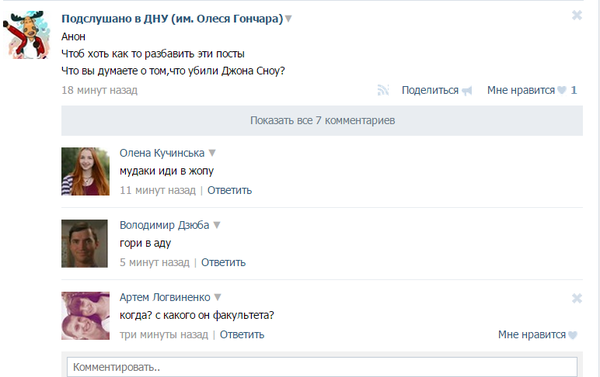600x377 pixels.
Task: Select the word Анон in the post
Action: (73, 37)
